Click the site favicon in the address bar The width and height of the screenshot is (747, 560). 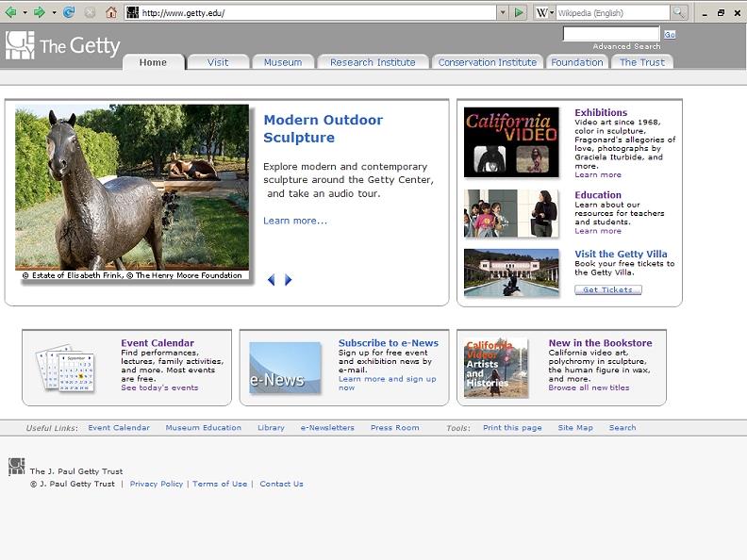pyautogui.click(x=133, y=13)
